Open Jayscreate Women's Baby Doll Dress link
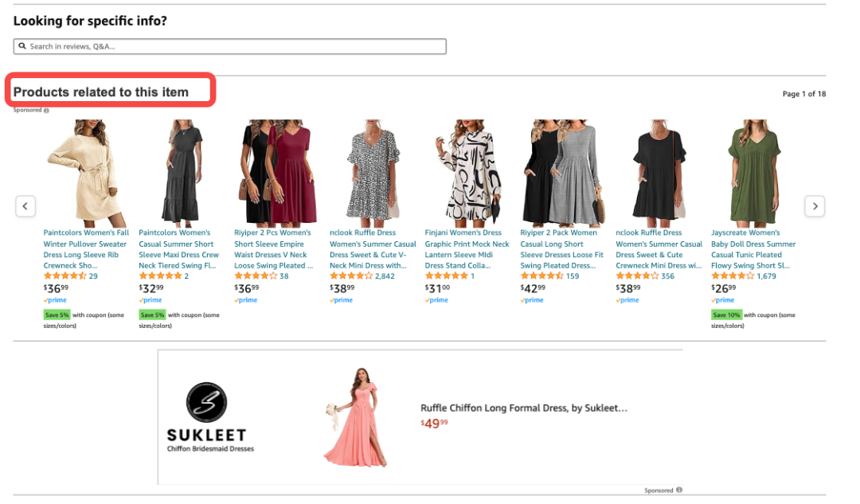Viewport: 860px width, 504px height. [752, 249]
